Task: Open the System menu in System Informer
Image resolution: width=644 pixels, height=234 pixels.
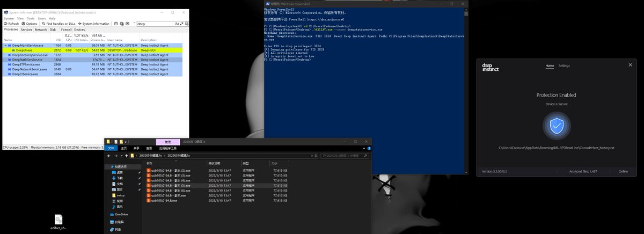Action: (9, 18)
